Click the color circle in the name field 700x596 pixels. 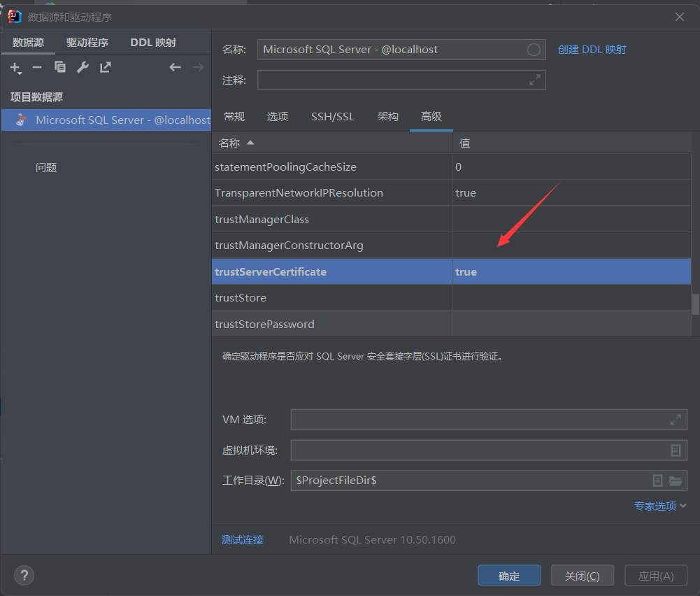(x=534, y=50)
